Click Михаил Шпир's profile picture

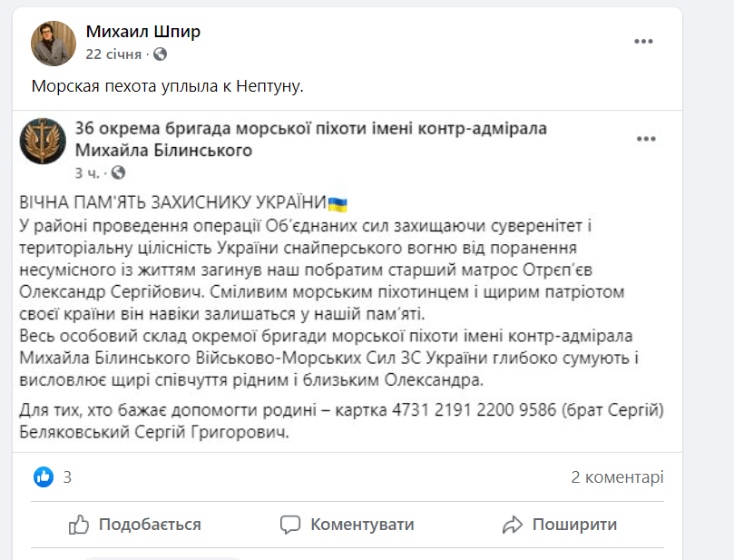[x=54, y=43]
